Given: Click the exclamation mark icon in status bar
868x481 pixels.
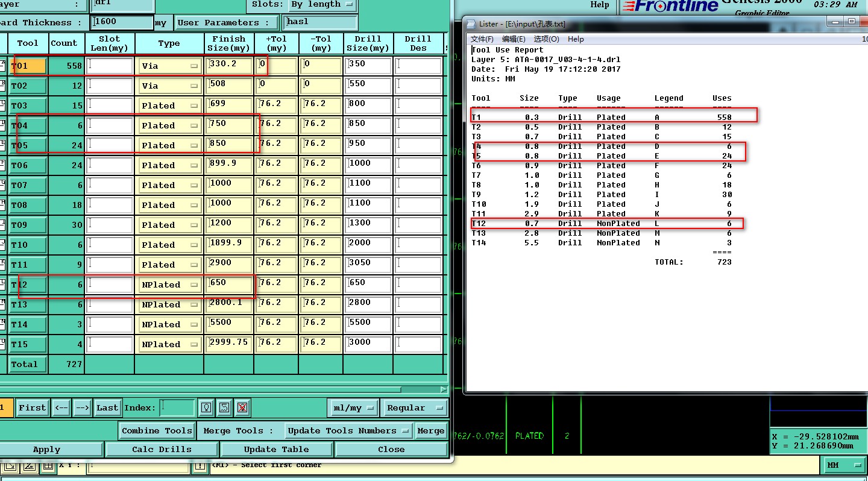Looking at the screenshot, I should 200,466.
